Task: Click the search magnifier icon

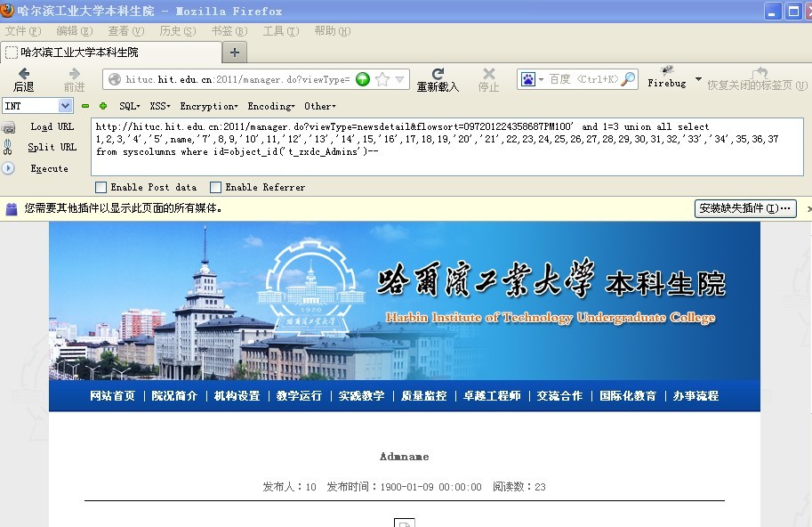Action: 628,79
